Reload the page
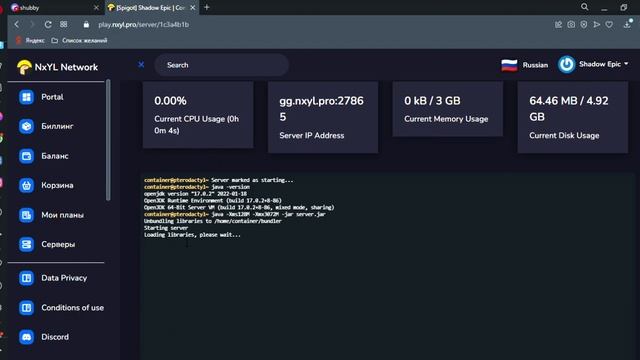Screen dimensions: 640x360 point(48,24)
